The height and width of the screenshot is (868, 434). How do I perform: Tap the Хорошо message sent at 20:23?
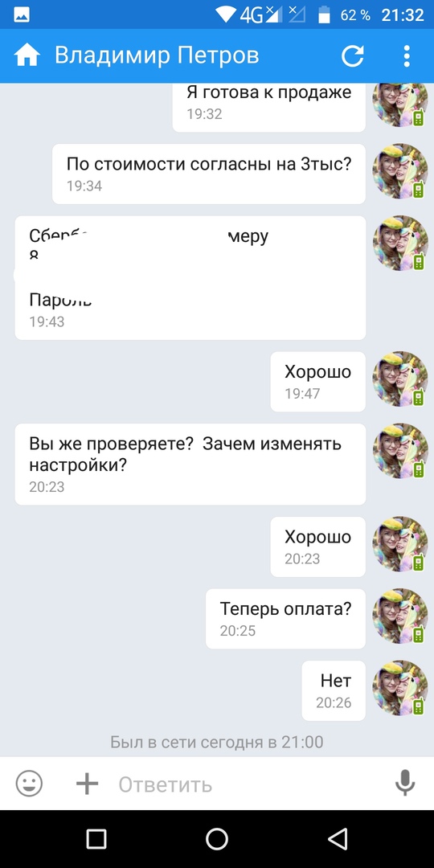click(317, 547)
